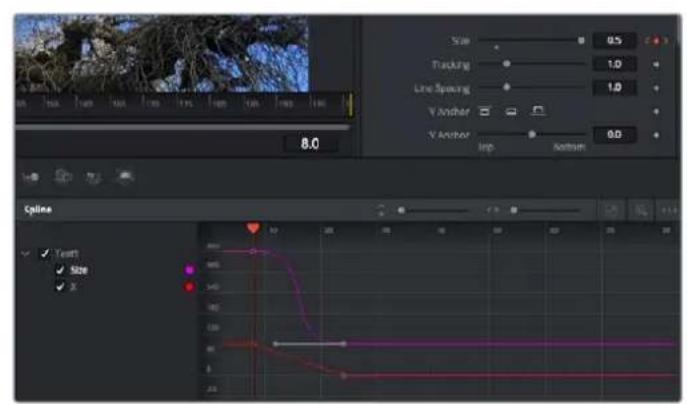687x404 pixels.
Task: Click the Tracking value field 1.0
Action: click(614, 64)
